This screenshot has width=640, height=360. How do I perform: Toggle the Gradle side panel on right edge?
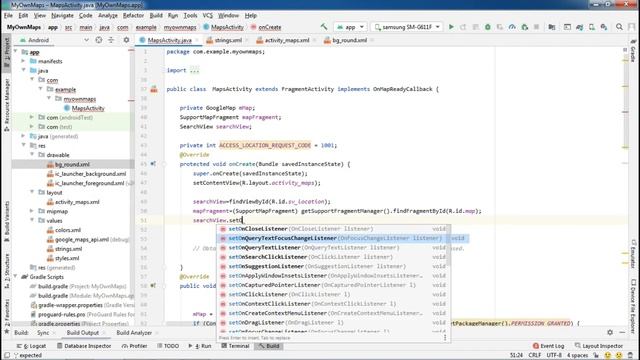[x=633, y=50]
